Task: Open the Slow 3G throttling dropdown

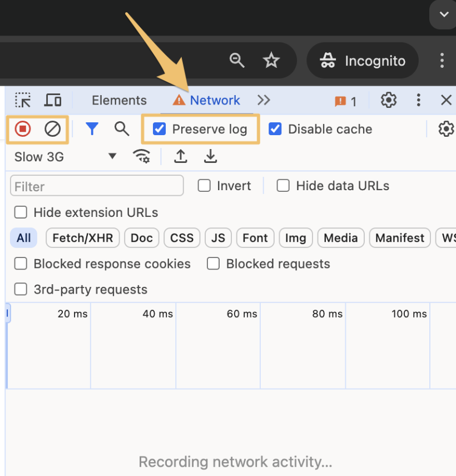Action: 65,157
